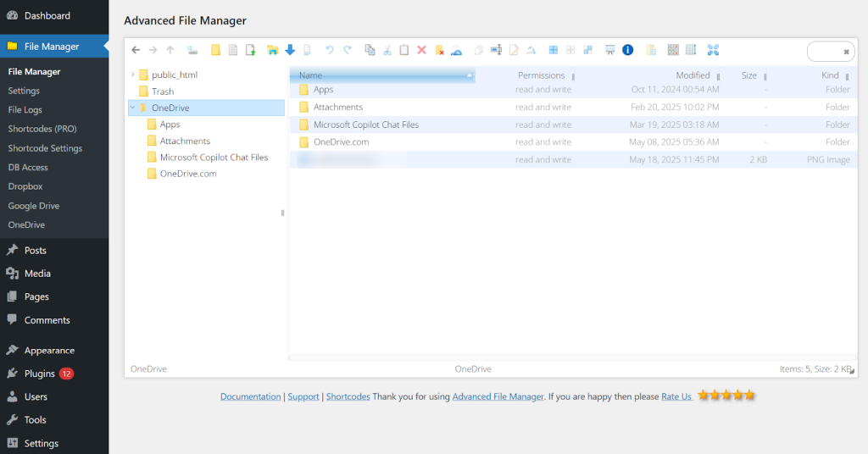Create a new text file icon

pos(233,50)
